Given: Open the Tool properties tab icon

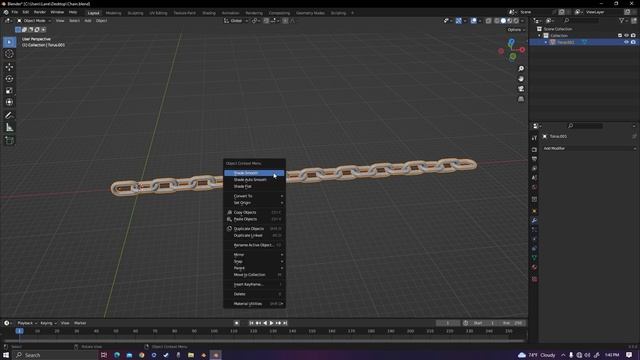Looking at the screenshot, I should (534, 138).
